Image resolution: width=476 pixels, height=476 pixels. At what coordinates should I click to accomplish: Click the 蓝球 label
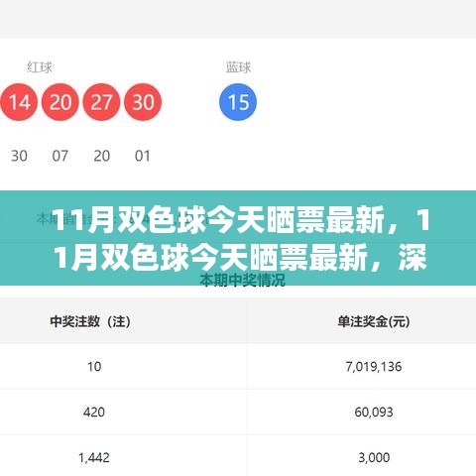(x=238, y=67)
